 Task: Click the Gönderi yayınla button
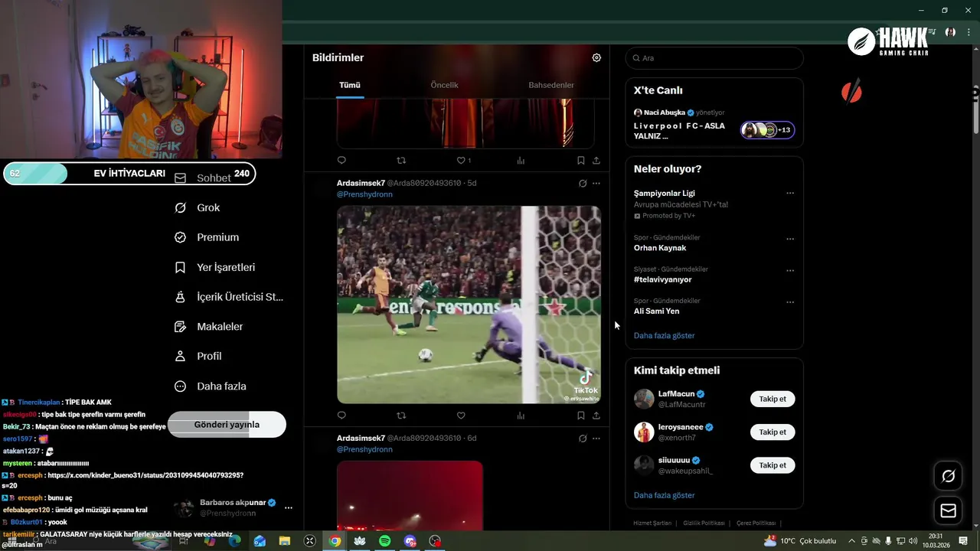pyautogui.click(x=227, y=425)
